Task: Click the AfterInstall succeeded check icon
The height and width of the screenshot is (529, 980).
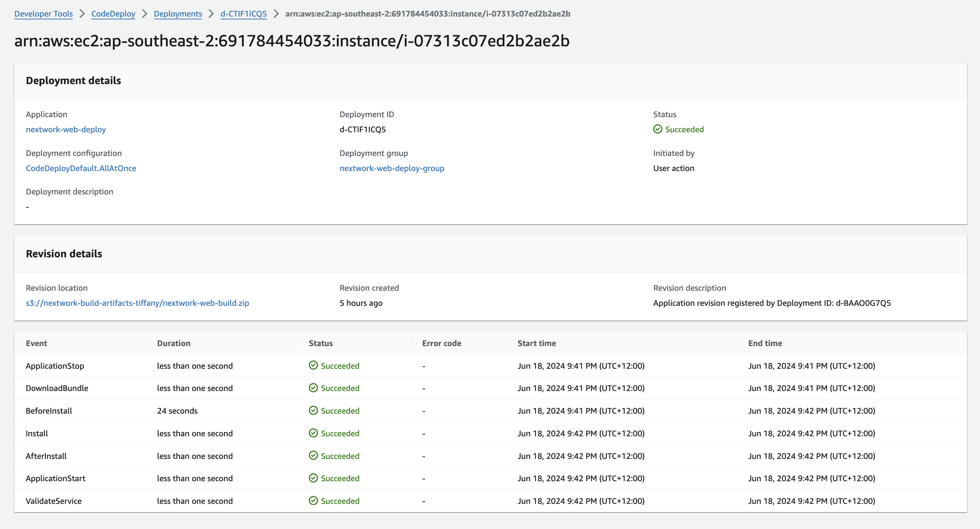Action: pyautogui.click(x=313, y=456)
